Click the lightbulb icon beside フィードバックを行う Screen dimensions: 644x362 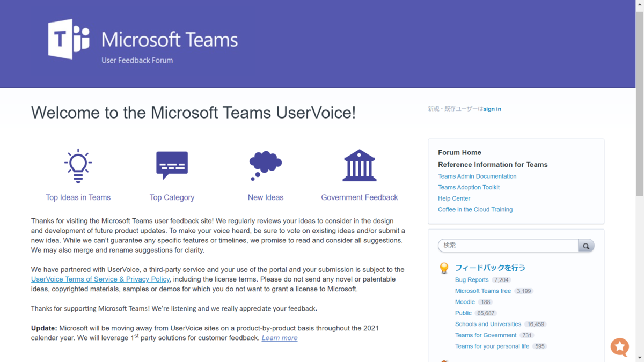point(444,268)
